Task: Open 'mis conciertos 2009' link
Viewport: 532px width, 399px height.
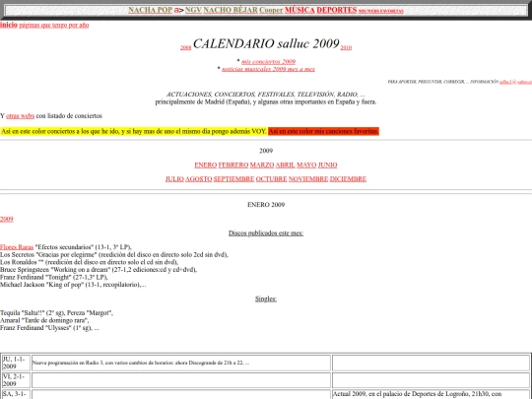Action: (268, 62)
